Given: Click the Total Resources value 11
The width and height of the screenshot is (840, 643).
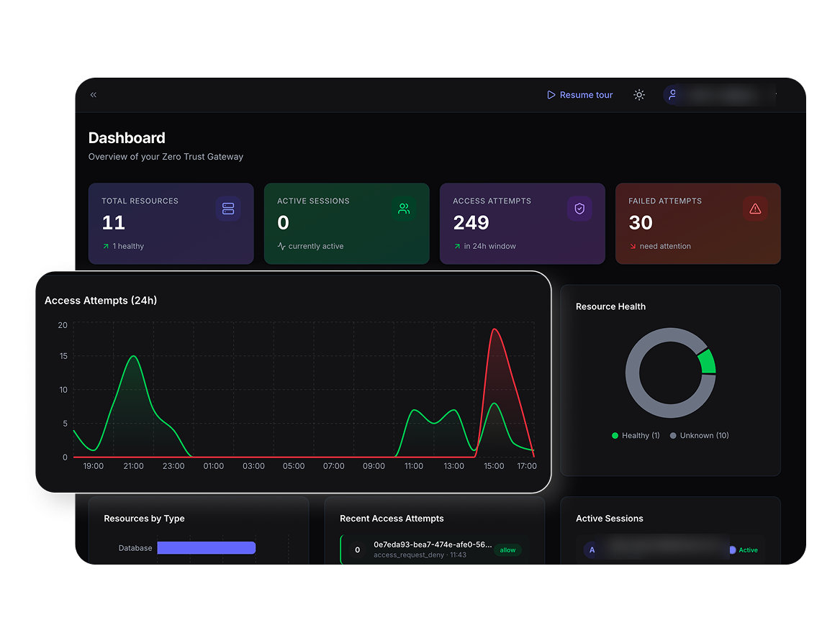Looking at the screenshot, I should [114, 223].
